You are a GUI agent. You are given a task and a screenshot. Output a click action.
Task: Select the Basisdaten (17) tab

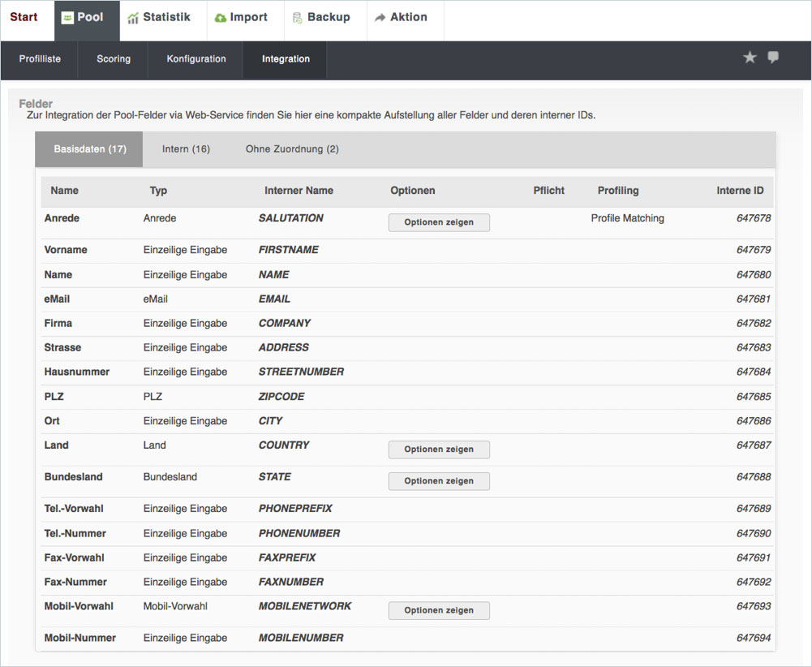click(x=89, y=149)
